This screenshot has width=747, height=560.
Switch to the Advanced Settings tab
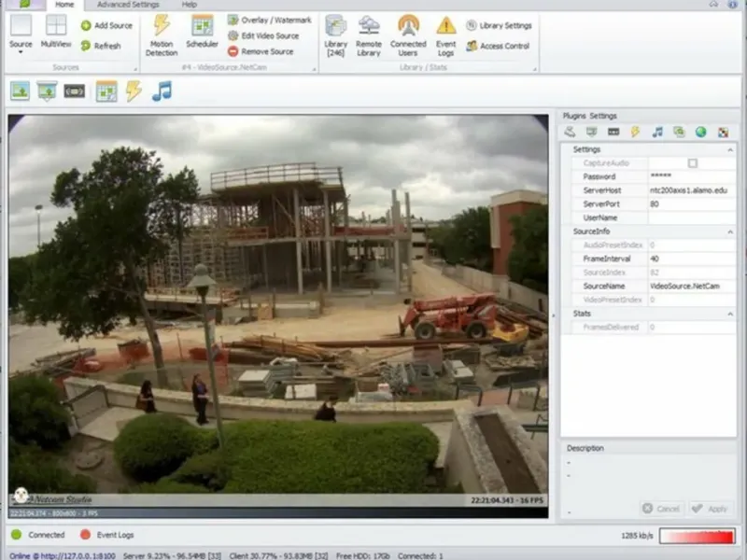pos(128,5)
